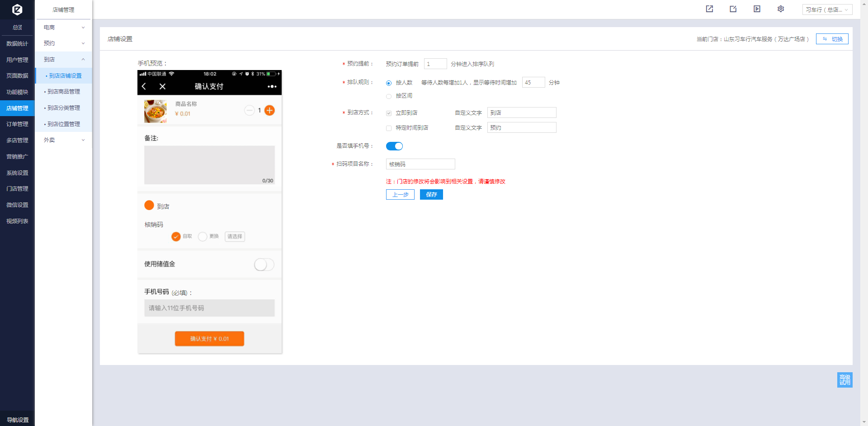Click the wait-time minutes field showing 45
The width and height of the screenshot is (868, 426).
pyautogui.click(x=533, y=83)
